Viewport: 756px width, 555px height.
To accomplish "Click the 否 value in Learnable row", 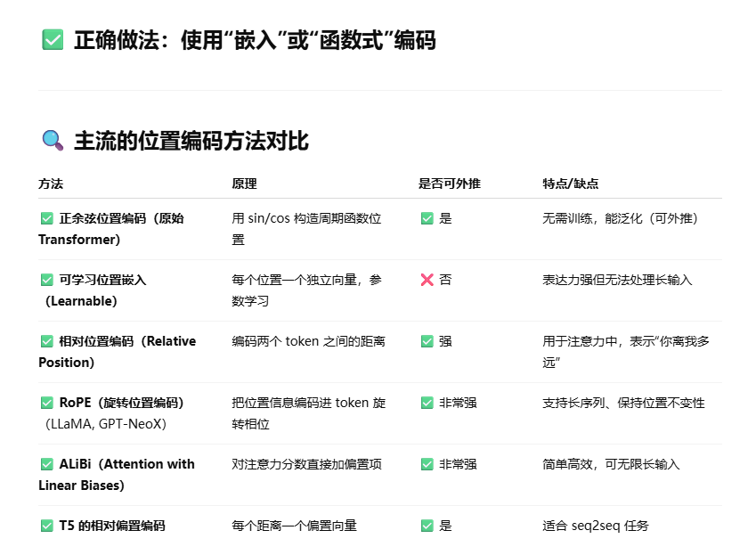I will tap(445, 280).
